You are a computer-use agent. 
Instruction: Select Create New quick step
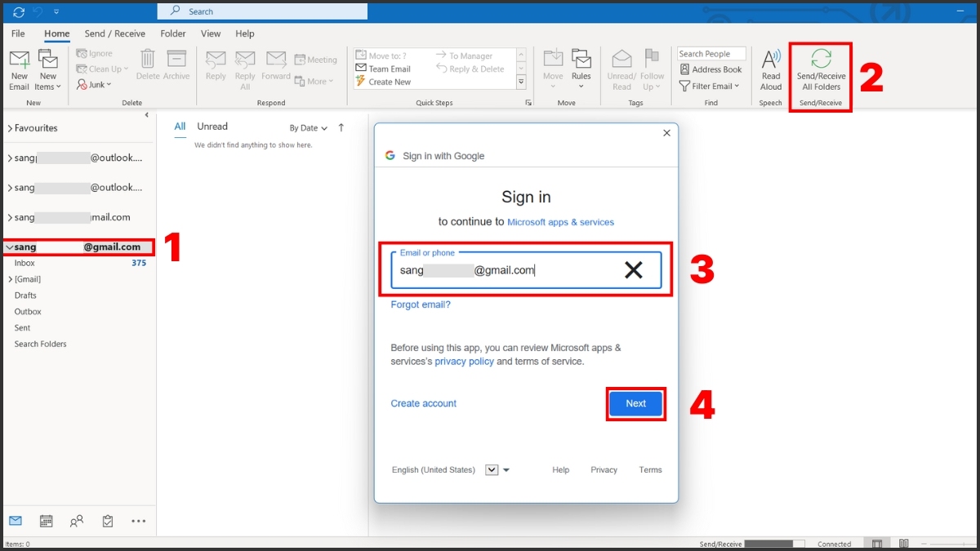pos(384,82)
